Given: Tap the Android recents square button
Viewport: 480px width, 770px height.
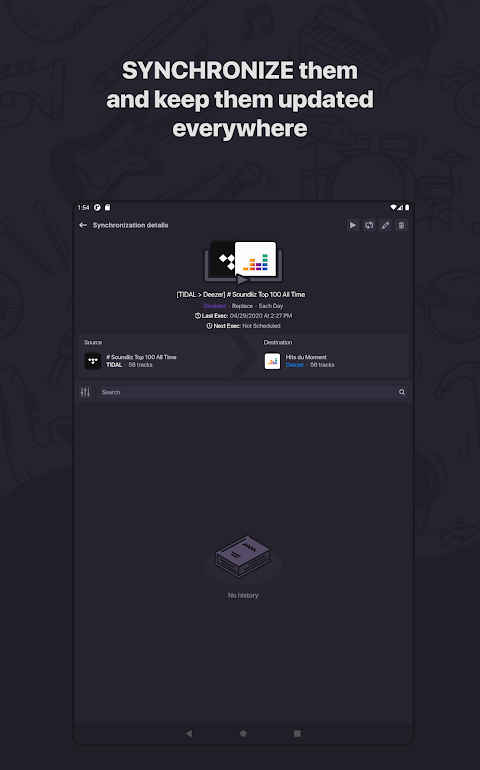Looking at the screenshot, I should pos(297,733).
